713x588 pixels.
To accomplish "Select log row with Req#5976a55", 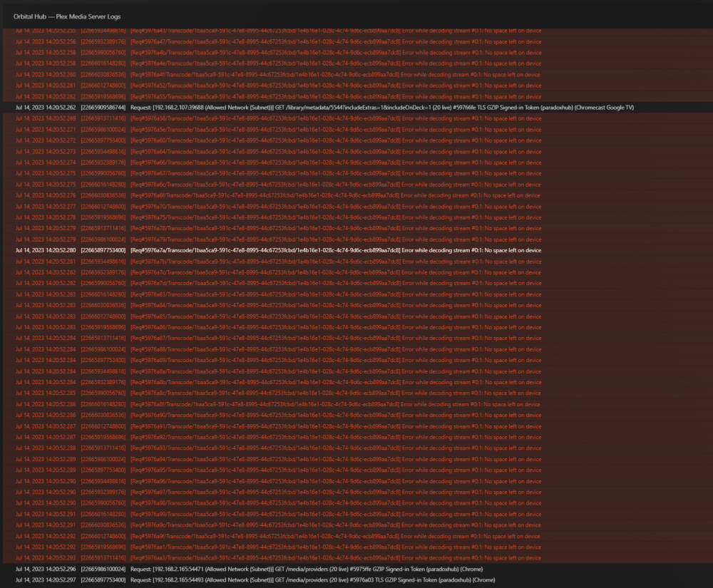I will [x=356, y=97].
